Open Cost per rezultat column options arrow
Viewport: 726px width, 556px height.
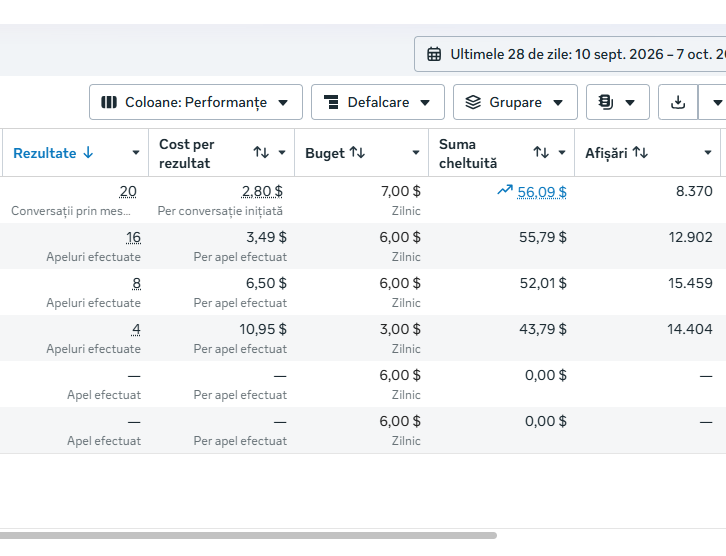click(x=282, y=153)
